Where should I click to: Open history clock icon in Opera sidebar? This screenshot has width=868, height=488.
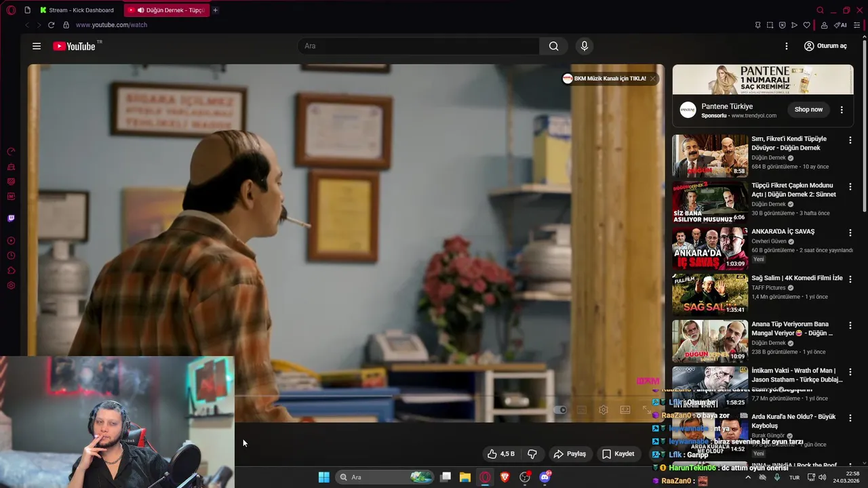click(11, 256)
